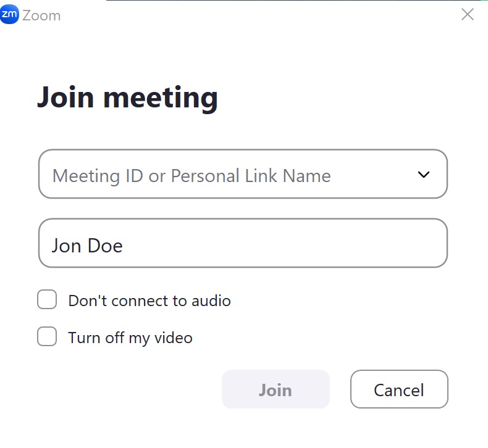
Task: Click the "Zoom" title text beside the logo
Action: tap(41, 15)
